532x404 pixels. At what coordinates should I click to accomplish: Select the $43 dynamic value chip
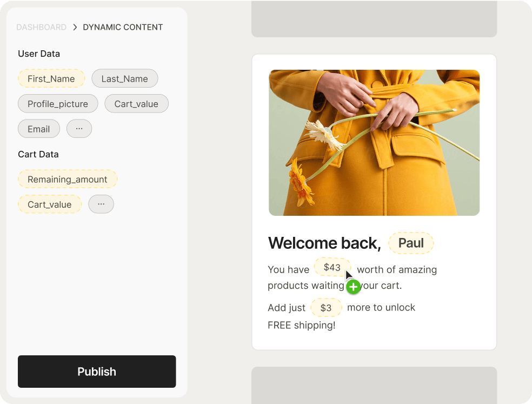332,267
